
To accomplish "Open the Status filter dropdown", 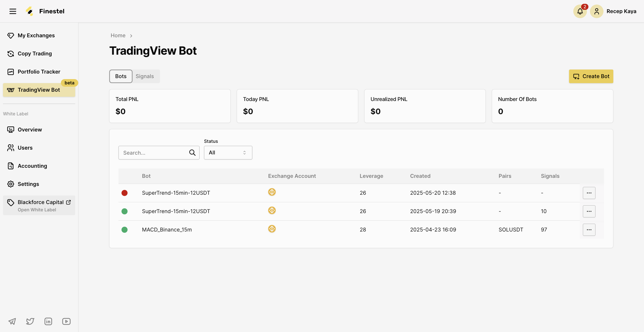I will pos(228,153).
